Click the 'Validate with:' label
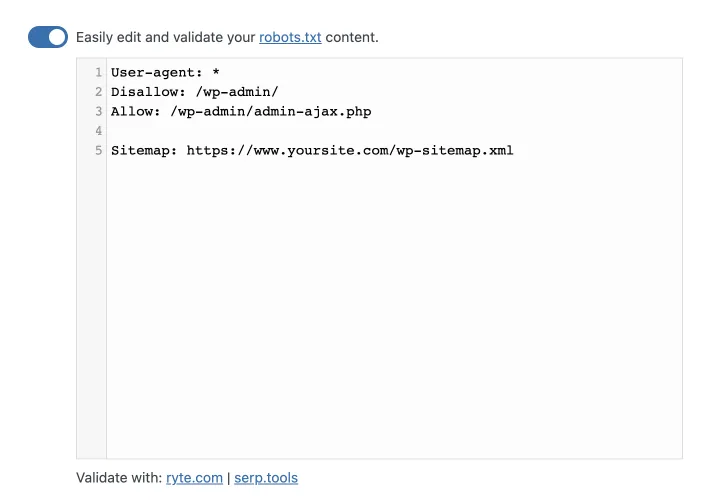Screen dimensions: 710x503 click(x=119, y=478)
